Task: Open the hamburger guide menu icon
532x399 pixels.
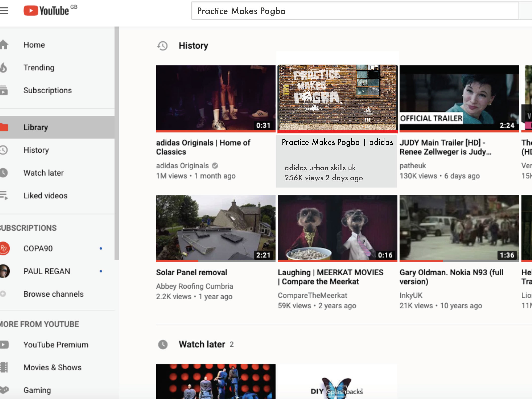Action: tap(4, 11)
